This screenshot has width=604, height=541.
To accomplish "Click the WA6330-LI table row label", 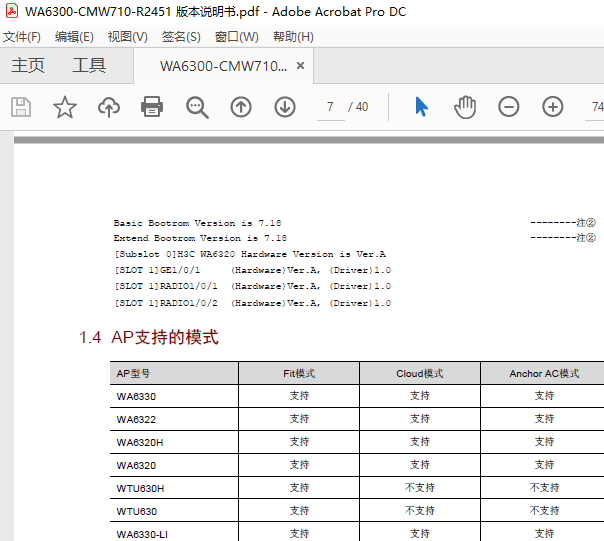I will 142,534.
